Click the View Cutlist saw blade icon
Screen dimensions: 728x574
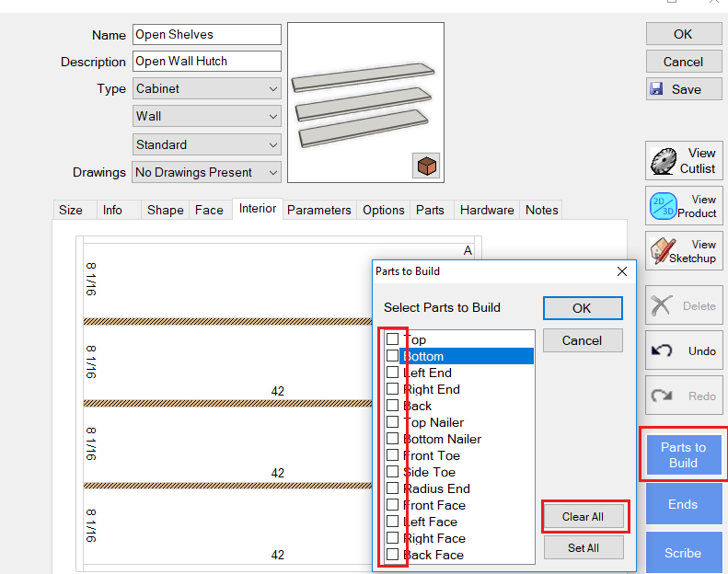(x=664, y=161)
